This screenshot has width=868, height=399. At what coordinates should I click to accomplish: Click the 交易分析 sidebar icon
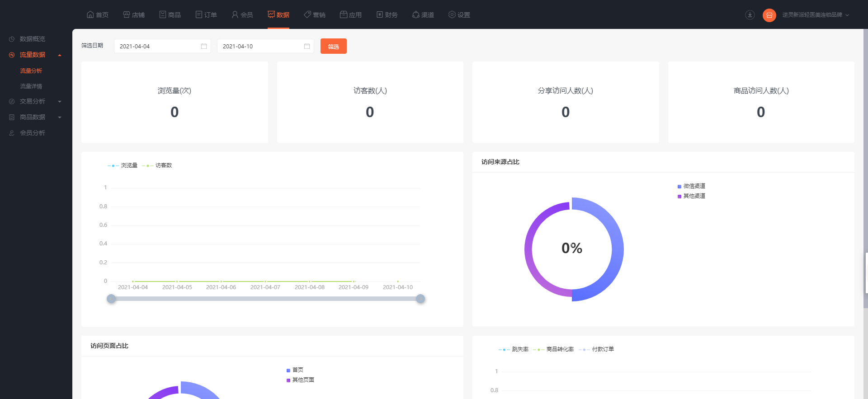coord(12,102)
